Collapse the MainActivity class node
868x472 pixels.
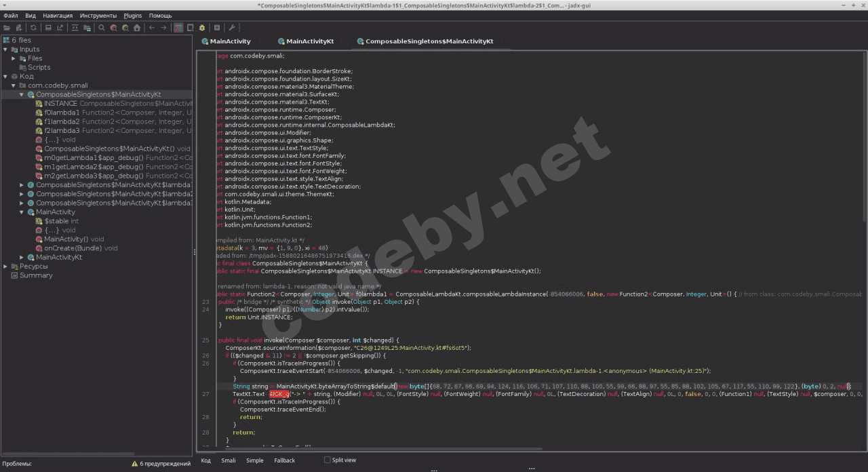(x=22, y=212)
